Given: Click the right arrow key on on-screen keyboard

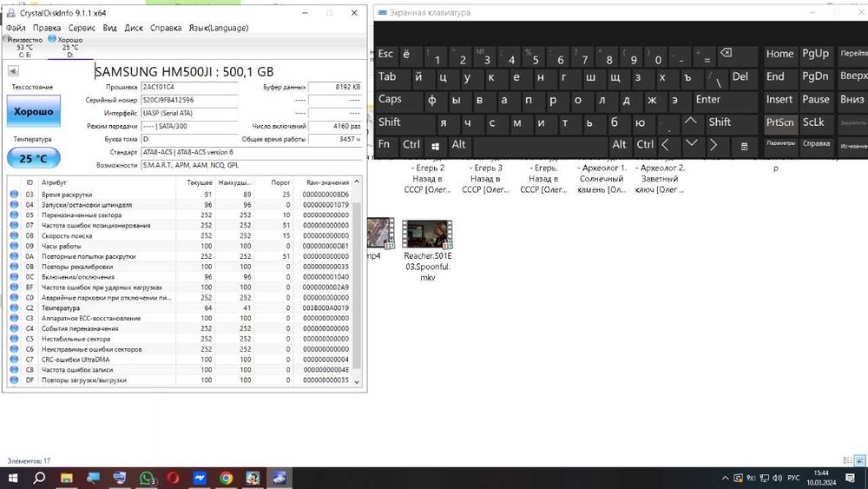Looking at the screenshot, I should (x=714, y=145).
